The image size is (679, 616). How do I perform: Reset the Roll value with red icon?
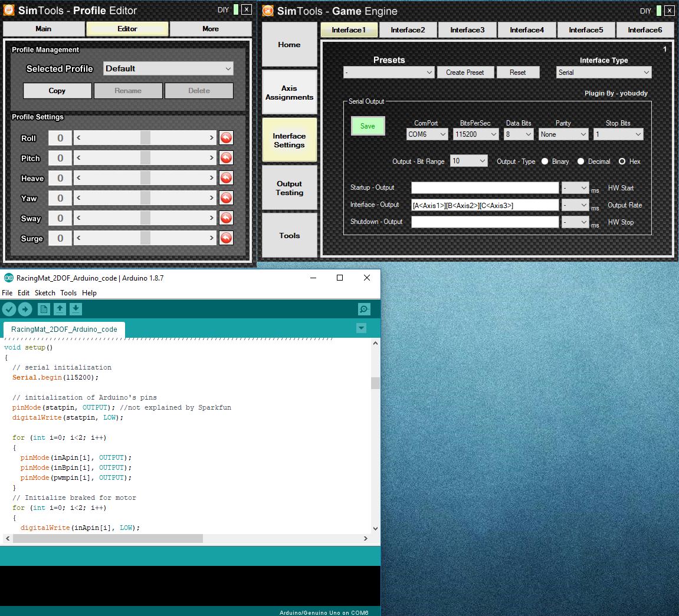click(x=226, y=138)
